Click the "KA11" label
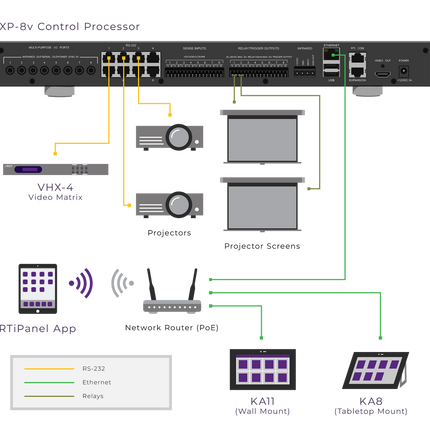Screen dimensions: 430x430 [x=263, y=401]
